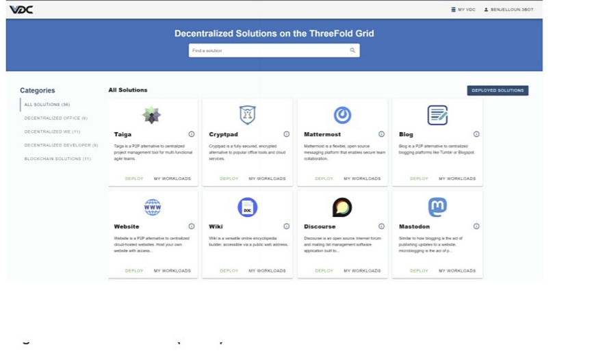Open My Workloads for Blog

point(457,179)
